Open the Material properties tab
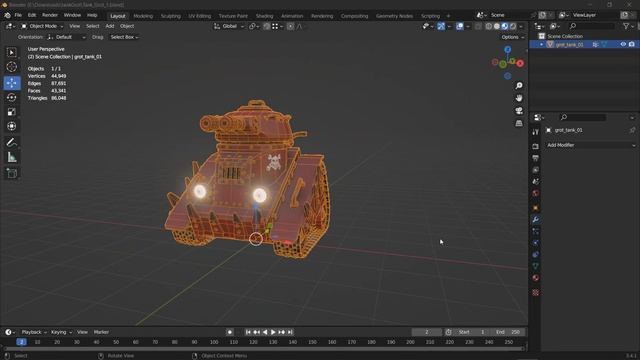640x360 pixels. coord(536,278)
